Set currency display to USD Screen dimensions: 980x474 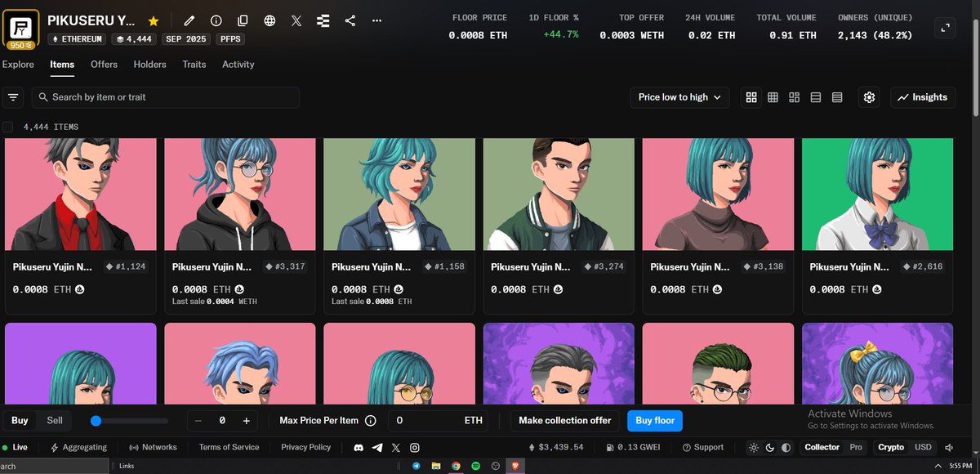(923, 448)
